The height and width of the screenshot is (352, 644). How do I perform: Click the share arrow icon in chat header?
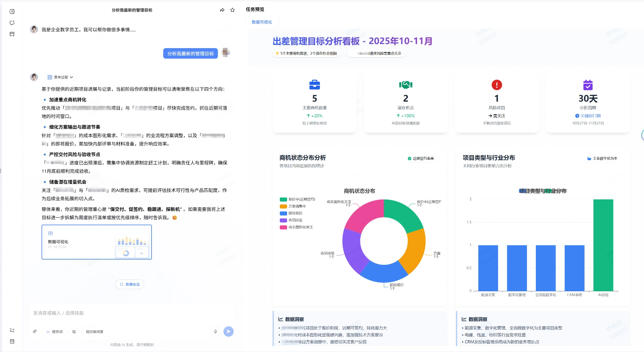[x=222, y=10]
